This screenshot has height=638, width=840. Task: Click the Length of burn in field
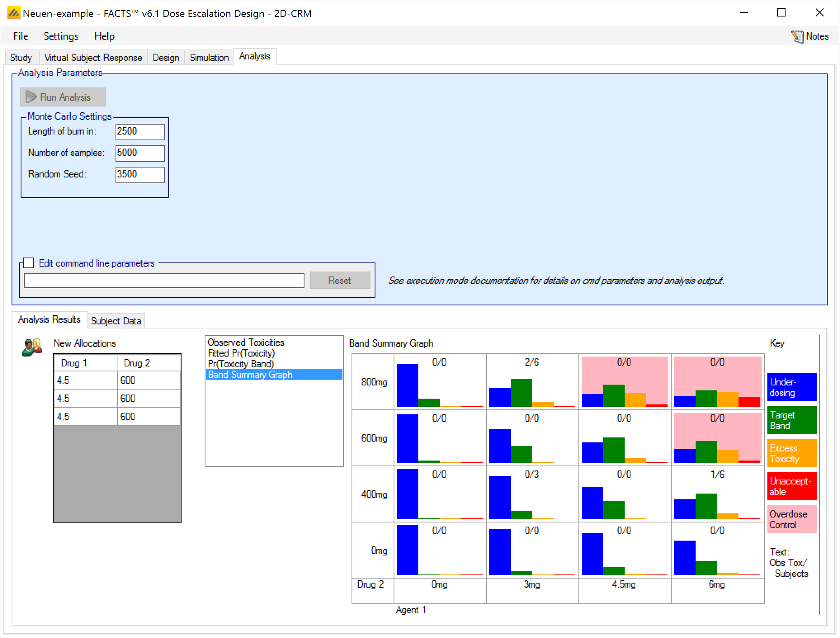tap(140, 132)
